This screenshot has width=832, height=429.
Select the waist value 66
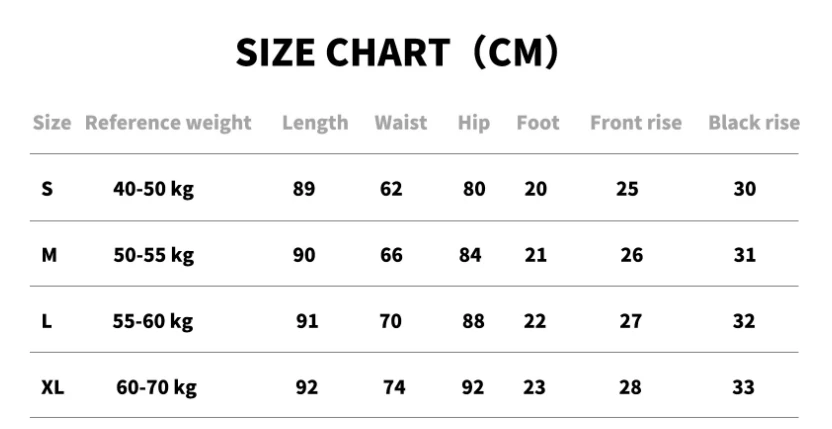[391, 255]
